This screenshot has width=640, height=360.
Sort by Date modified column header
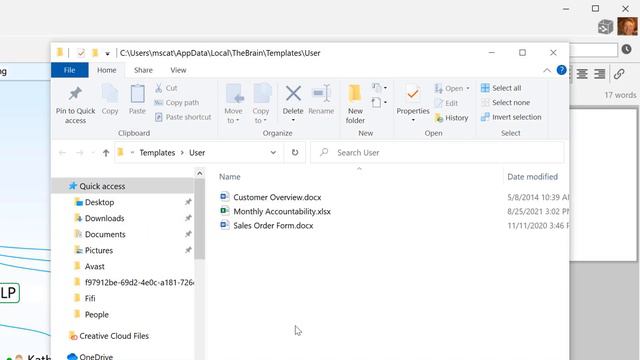(532, 177)
